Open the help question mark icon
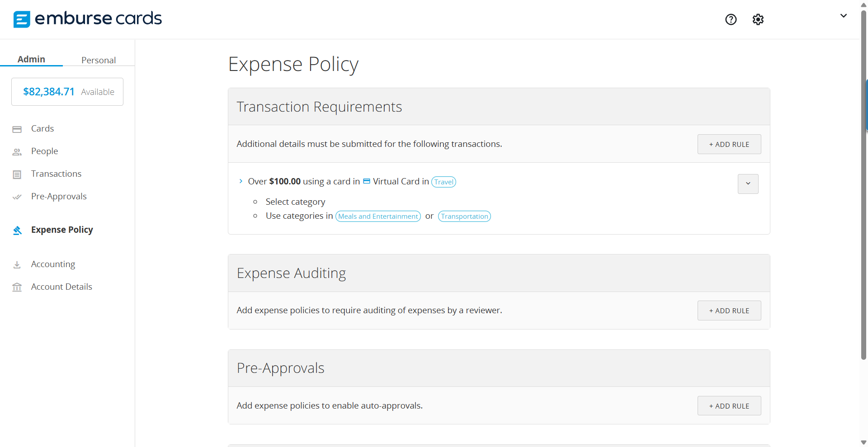Screen dimensions: 868x447 (x=731, y=19)
